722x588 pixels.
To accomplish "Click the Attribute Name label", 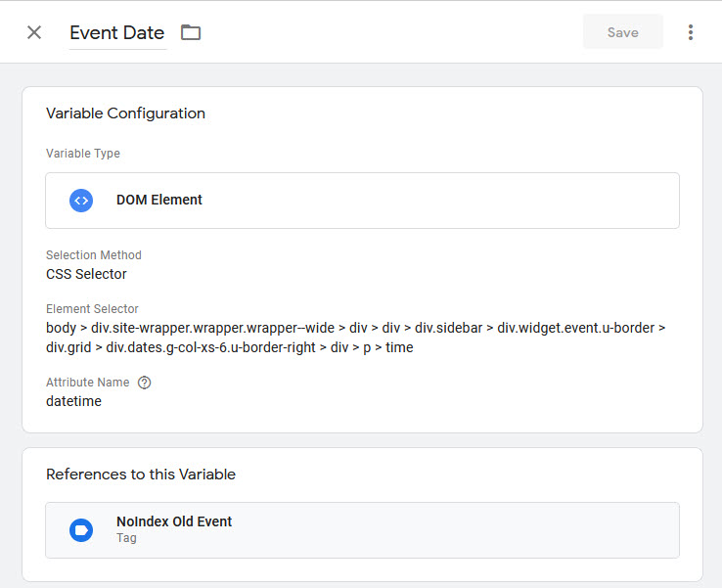I will click(88, 383).
